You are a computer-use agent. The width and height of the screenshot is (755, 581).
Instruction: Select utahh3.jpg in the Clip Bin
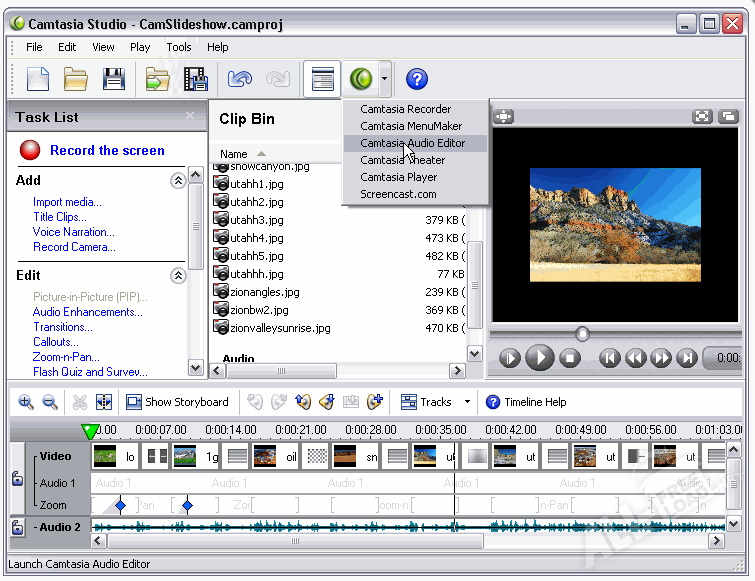(256, 220)
